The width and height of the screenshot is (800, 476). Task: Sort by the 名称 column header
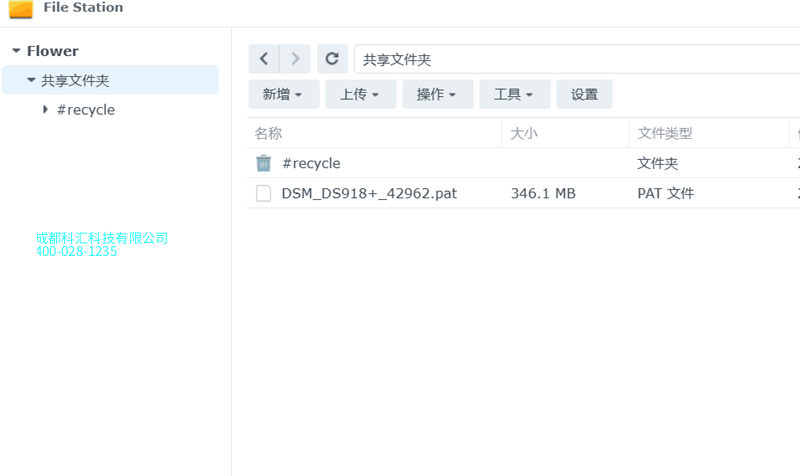coord(374,134)
